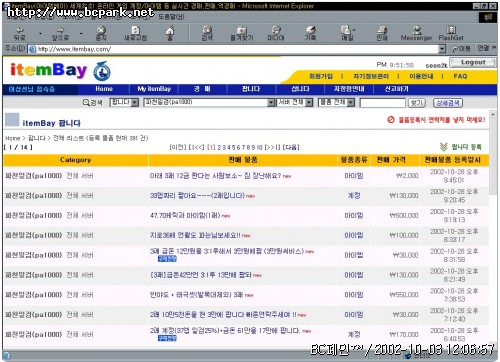The image size is (500, 362).
Task: Click the globe emblem beside itemBay logo
Action: click(102, 71)
